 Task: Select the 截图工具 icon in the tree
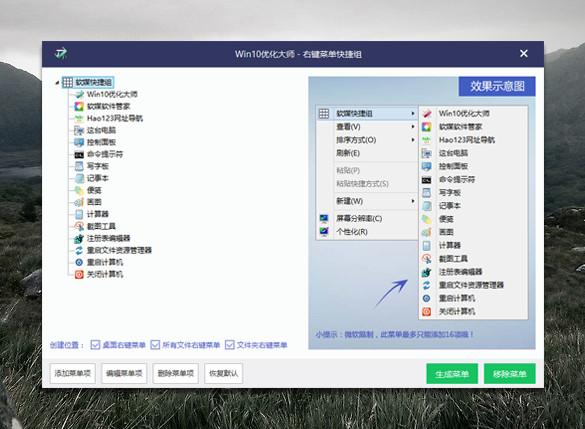(79, 226)
